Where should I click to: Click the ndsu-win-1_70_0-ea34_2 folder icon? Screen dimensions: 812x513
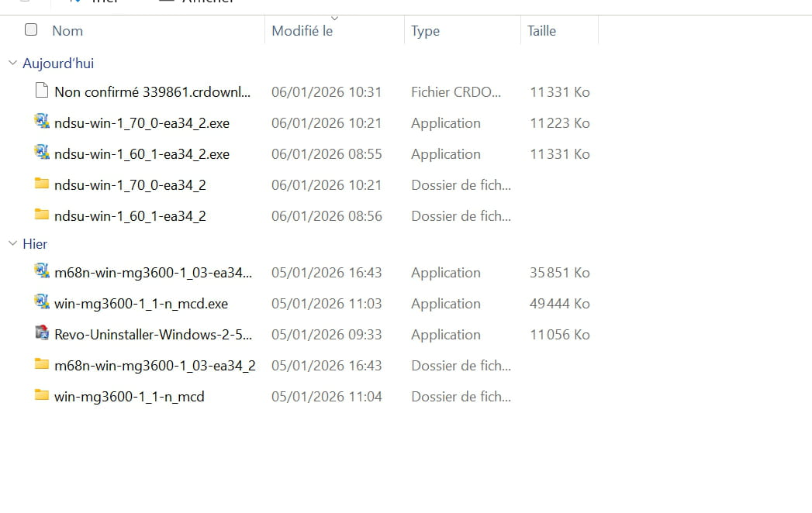click(x=42, y=184)
